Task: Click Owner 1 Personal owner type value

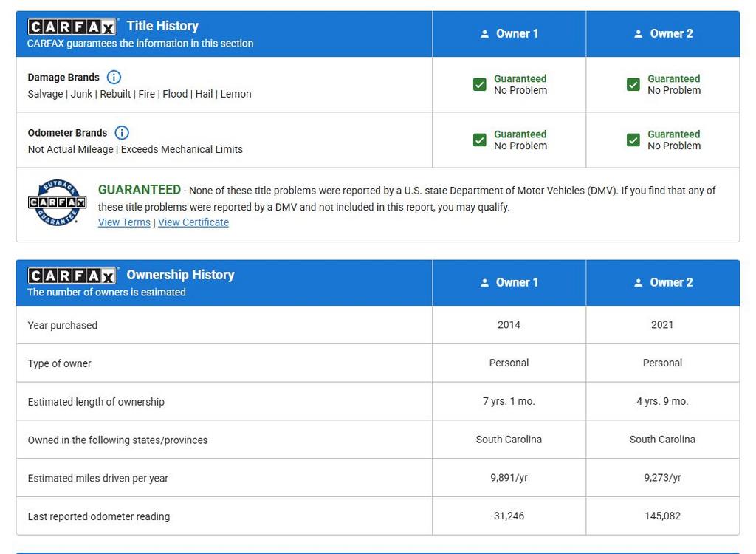Action: coord(509,363)
